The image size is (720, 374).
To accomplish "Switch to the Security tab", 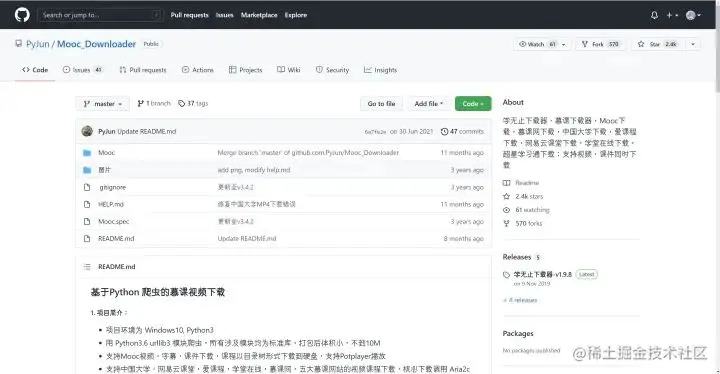I will (x=332, y=70).
